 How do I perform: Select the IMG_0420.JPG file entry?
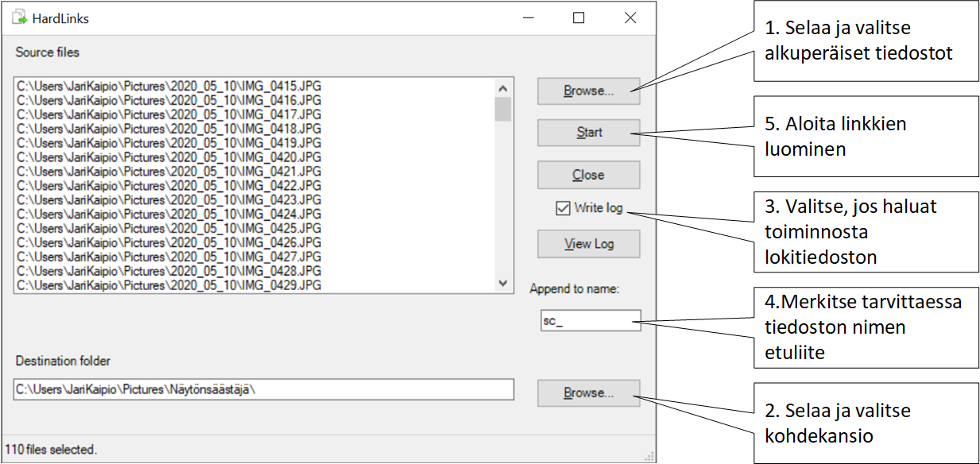[168, 157]
